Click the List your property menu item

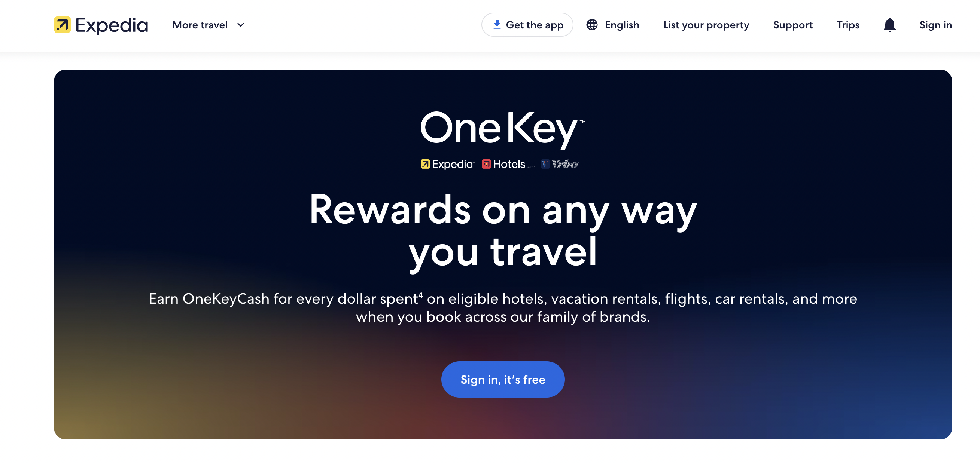pyautogui.click(x=707, y=24)
